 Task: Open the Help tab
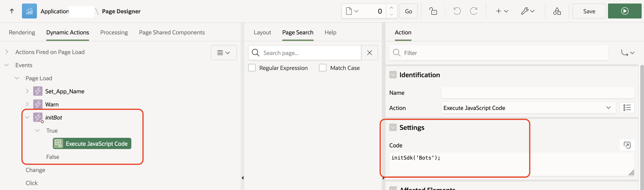coord(330,32)
